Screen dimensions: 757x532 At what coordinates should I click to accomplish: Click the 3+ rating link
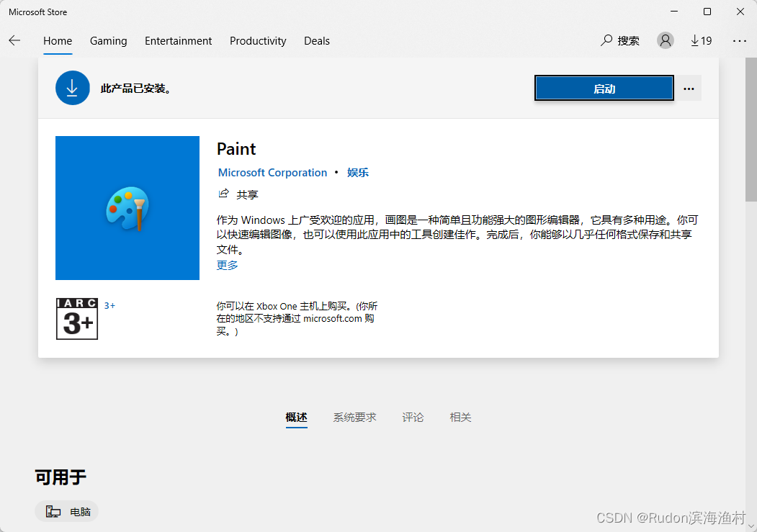[x=109, y=306]
